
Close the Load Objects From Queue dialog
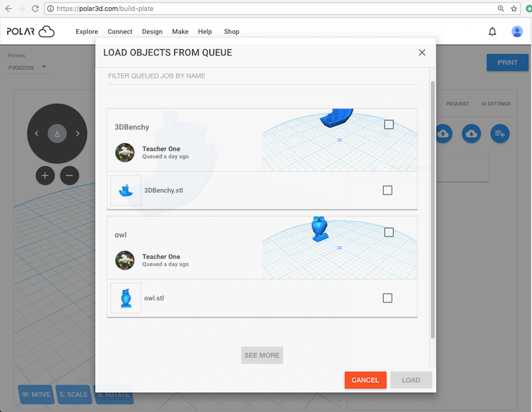pos(422,53)
